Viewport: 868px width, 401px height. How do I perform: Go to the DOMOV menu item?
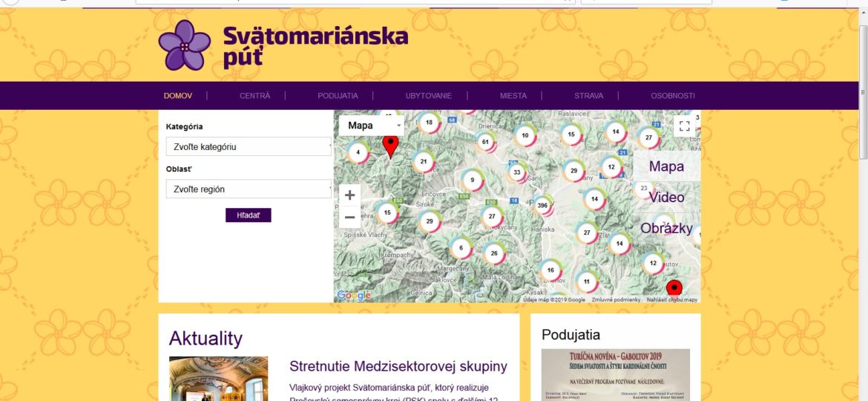click(x=178, y=96)
